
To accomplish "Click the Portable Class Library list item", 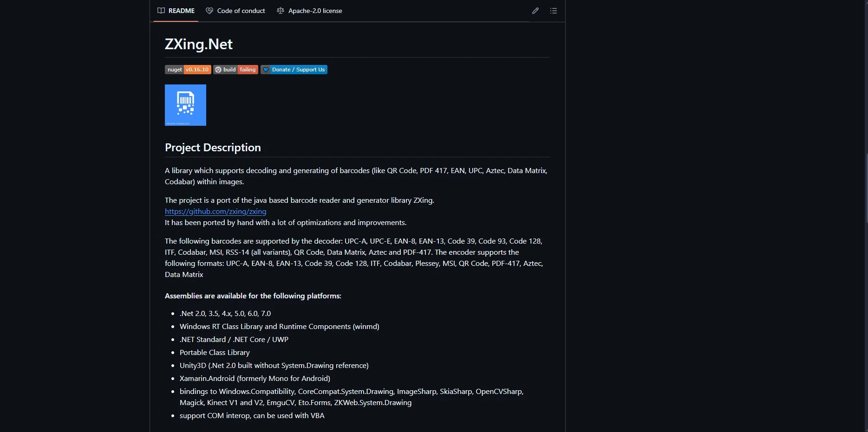I will pyautogui.click(x=215, y=353).
